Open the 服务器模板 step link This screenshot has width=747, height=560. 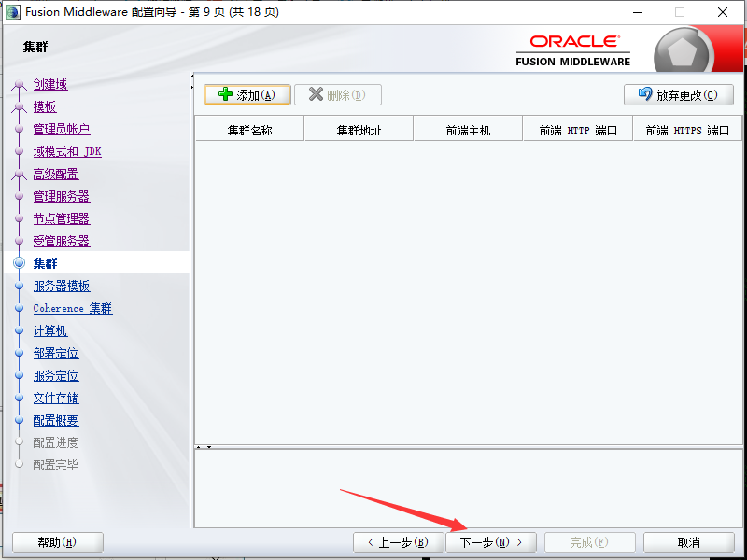pos(62,286)
